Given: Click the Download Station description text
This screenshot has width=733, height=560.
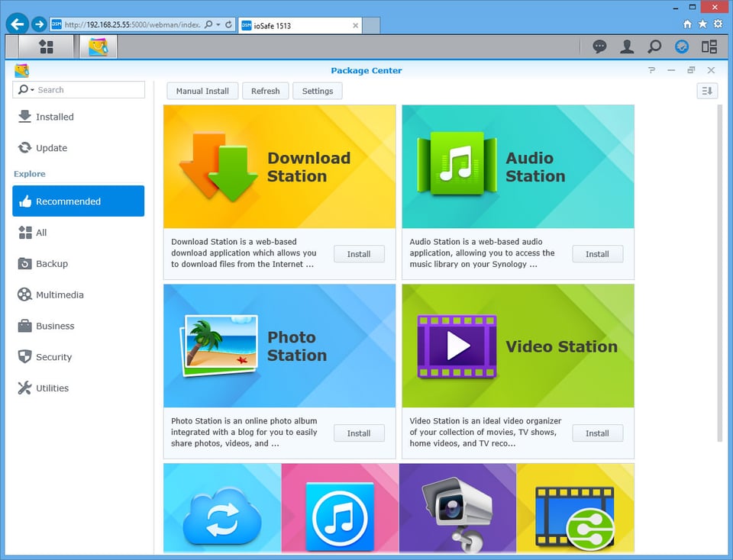Looking at the screenshot, I should [x=244, y=253].
